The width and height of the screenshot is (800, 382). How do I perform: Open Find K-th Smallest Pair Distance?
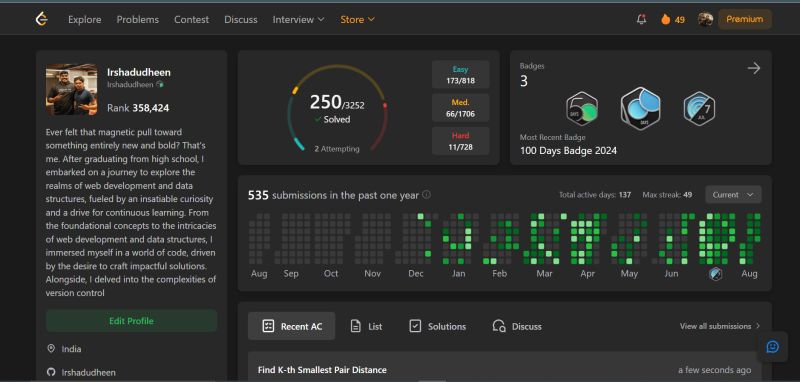(x=322, y=370)
